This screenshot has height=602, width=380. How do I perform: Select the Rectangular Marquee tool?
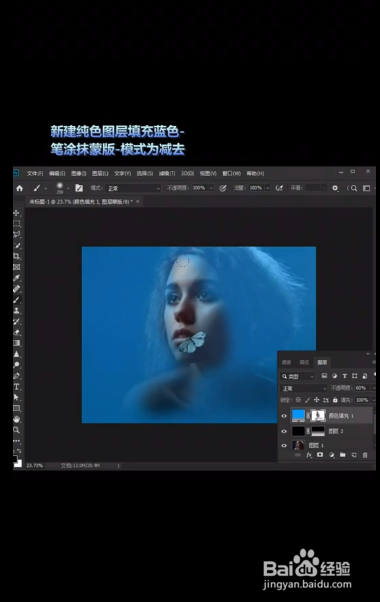pyautogui.click(x=17, y=223)
